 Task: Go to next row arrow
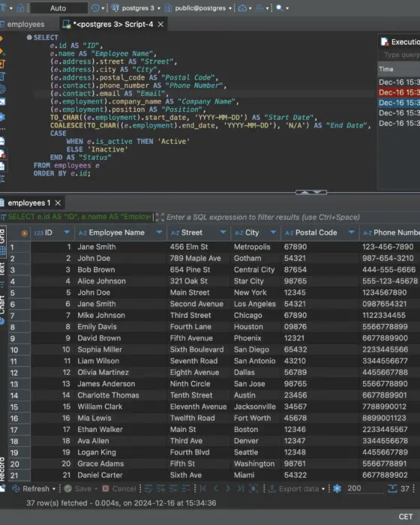tap(228, 488)
